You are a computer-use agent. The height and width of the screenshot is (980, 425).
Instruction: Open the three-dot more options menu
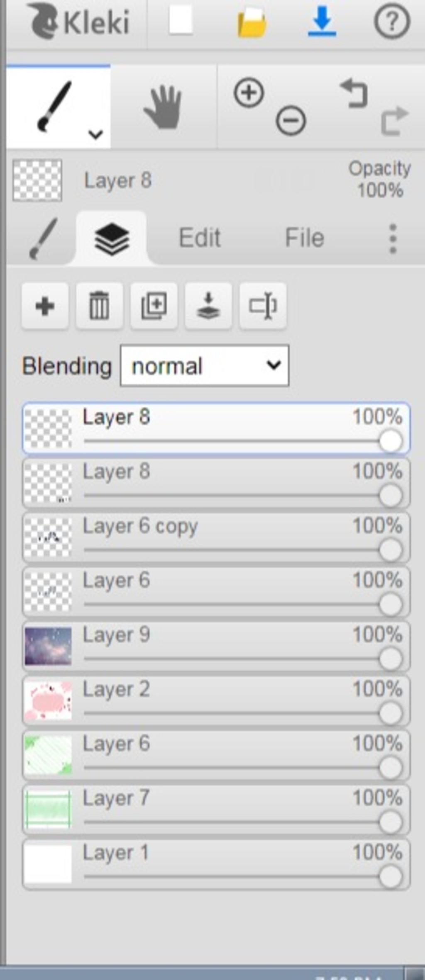tap(393, 238)
